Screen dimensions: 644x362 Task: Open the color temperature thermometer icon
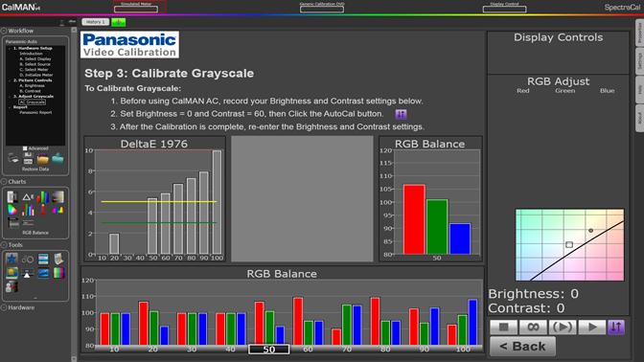pyautogui.click(x=43, y=210)
